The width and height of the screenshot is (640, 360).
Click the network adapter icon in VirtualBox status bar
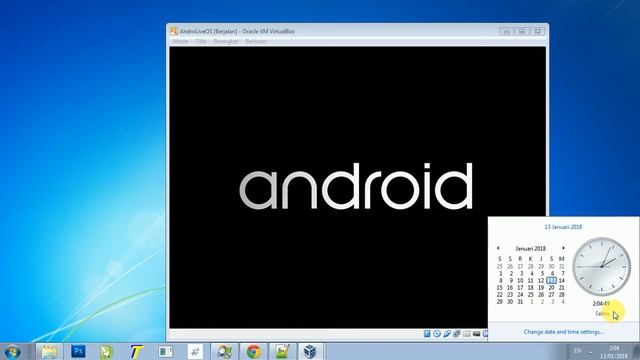coord(457,333)
